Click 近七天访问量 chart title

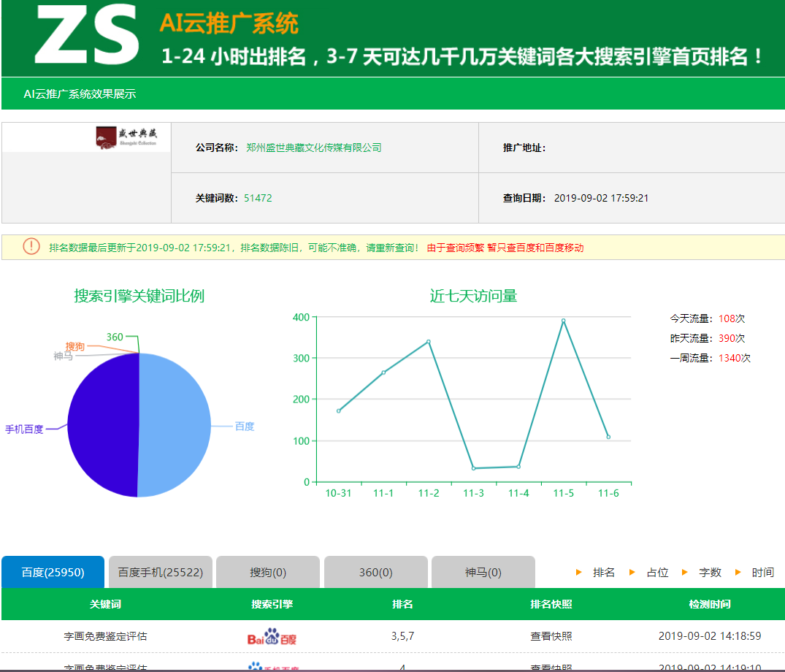tap(473, 296)
